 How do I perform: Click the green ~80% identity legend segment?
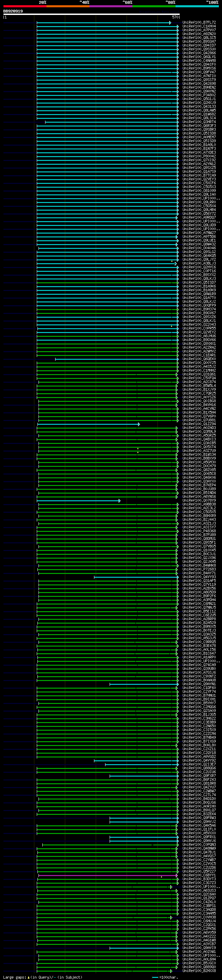pos(154,6)
